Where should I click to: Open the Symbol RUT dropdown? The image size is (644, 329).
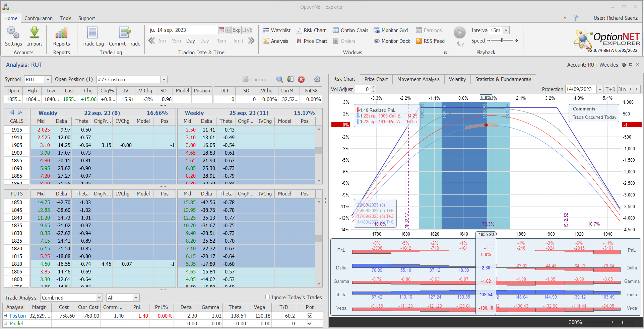click(x=48, y=79)
